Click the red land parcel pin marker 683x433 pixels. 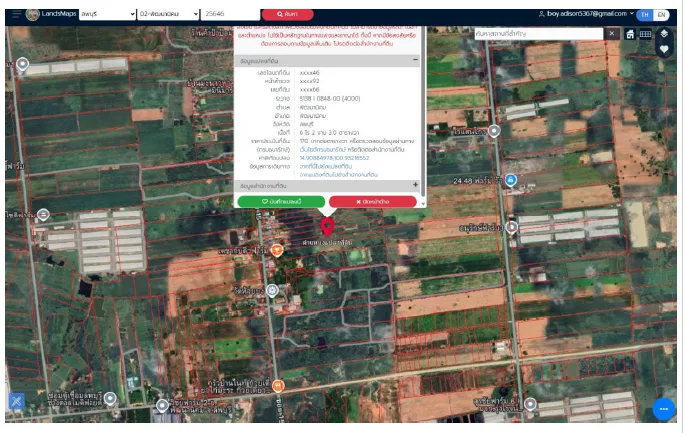tap(327, 227)
